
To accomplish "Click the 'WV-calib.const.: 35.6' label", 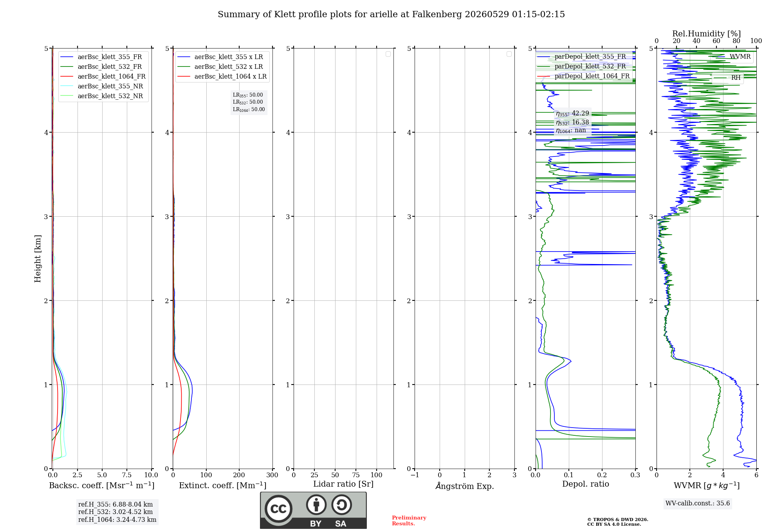I will click(x=698, y=503).
